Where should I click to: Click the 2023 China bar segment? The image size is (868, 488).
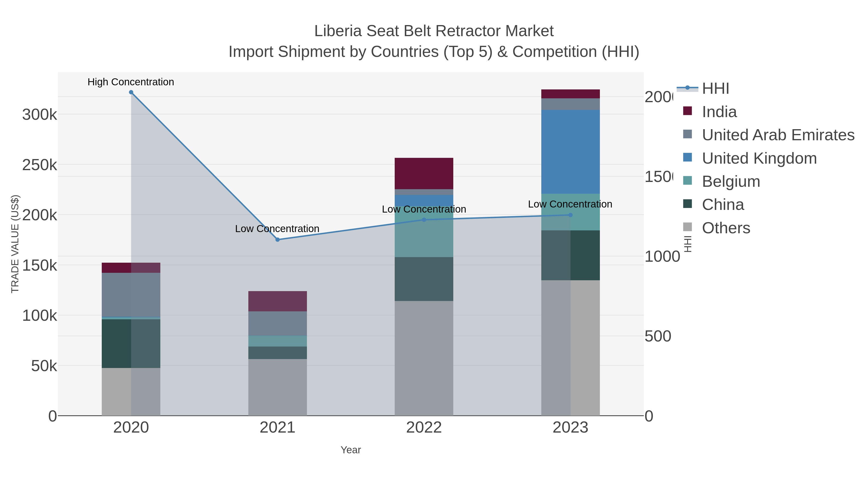click(x=570, y=255)
